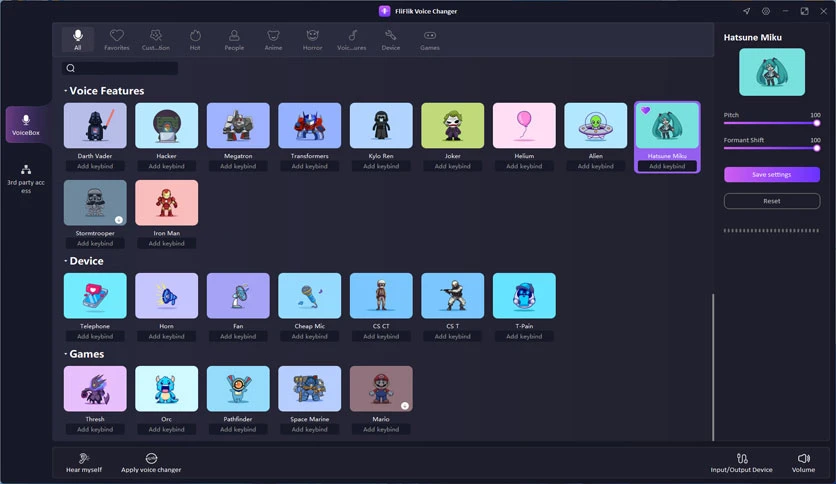This screenshot has height=484, width=836.
Task: Open the settings gear in title bar
Action: pos(766,11)
